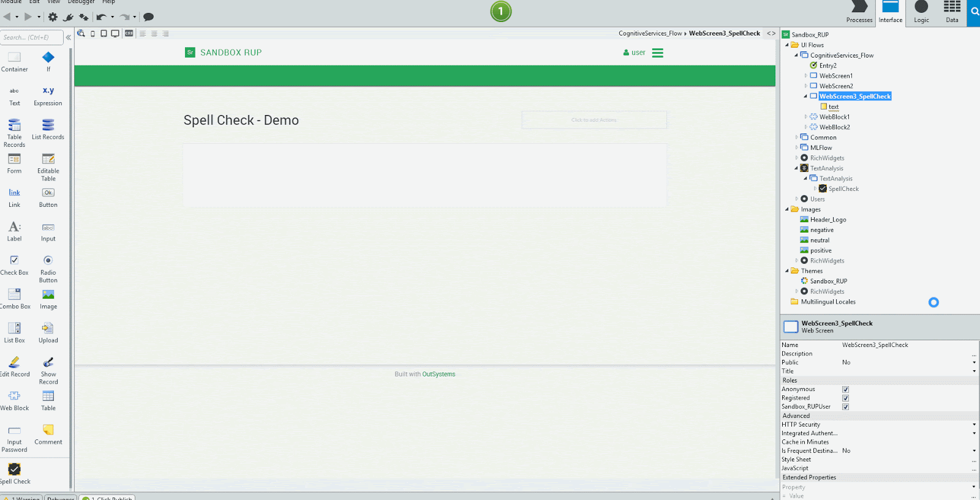The image size is (980, 500).
Task: Toggle the Anonymous role checkbox
Action: (845, 389)
